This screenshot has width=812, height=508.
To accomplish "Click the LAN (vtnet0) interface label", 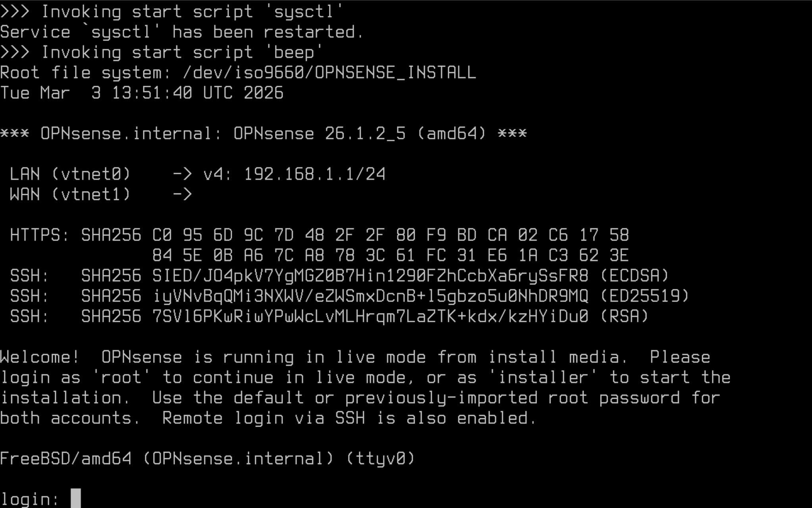I will pos(70,174).
